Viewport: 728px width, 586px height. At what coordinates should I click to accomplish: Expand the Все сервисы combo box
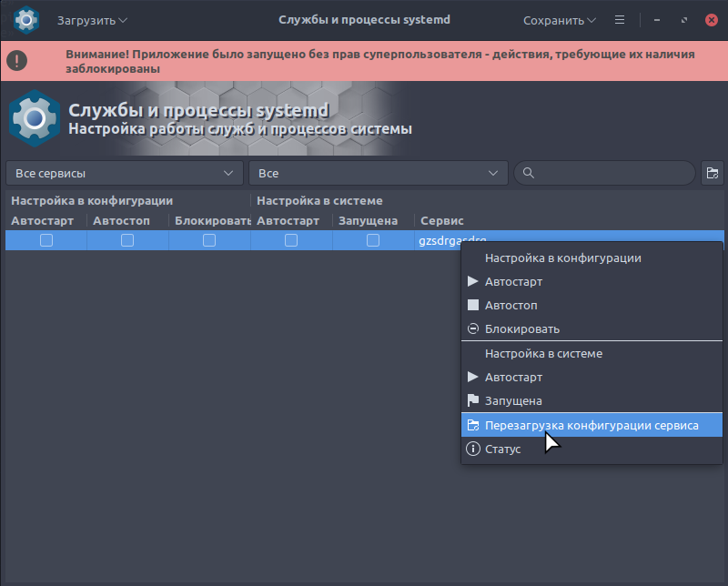coord(125,173)
